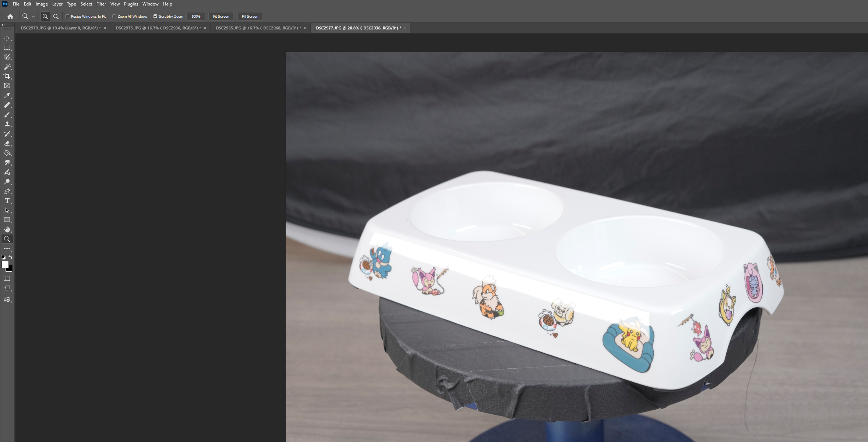This screenshot has width=868, height=442.
Task: Open the Window menu
Action: coord(150,4)
